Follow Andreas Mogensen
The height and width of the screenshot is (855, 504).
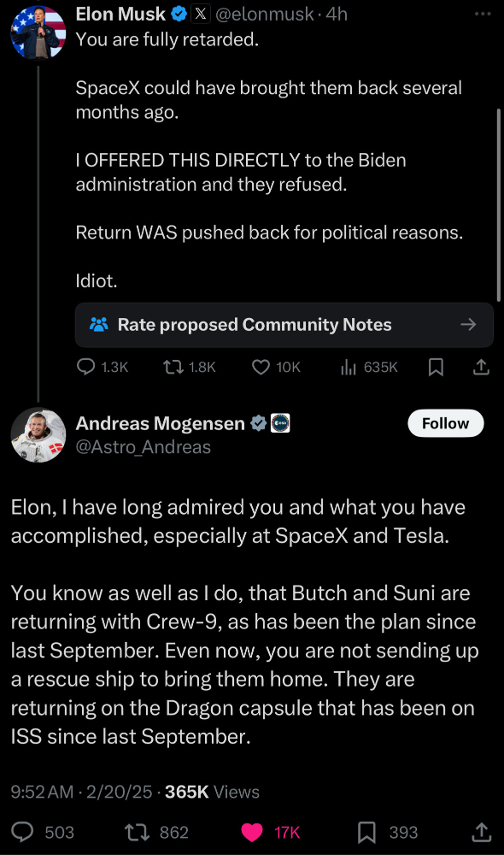pos(445,423)
